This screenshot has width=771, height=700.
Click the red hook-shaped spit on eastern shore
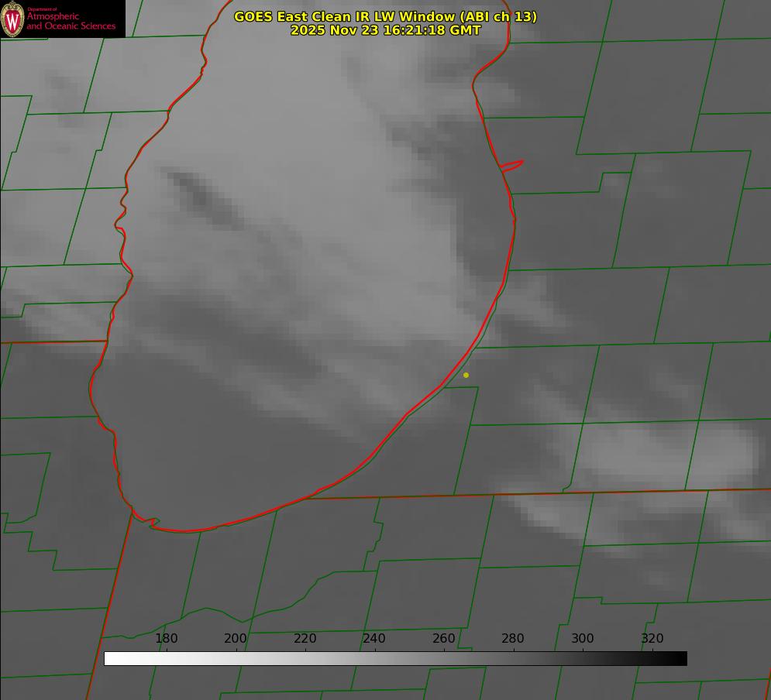point(511,166)
